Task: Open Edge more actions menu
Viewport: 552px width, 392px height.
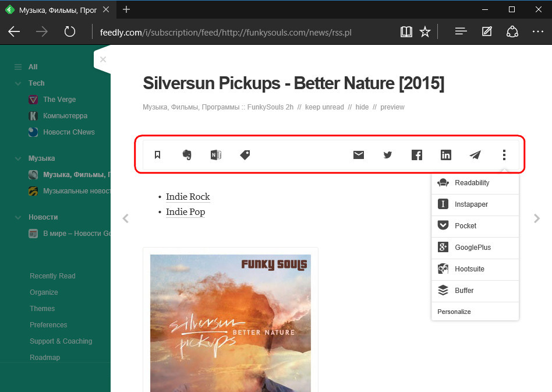Action: (x=538, y=31)
